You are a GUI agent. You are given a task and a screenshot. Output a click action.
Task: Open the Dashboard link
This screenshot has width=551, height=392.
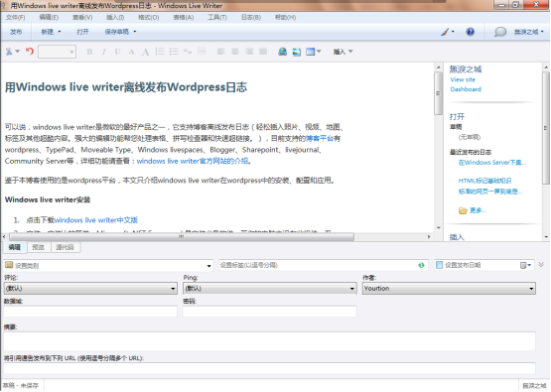point(466,89)
